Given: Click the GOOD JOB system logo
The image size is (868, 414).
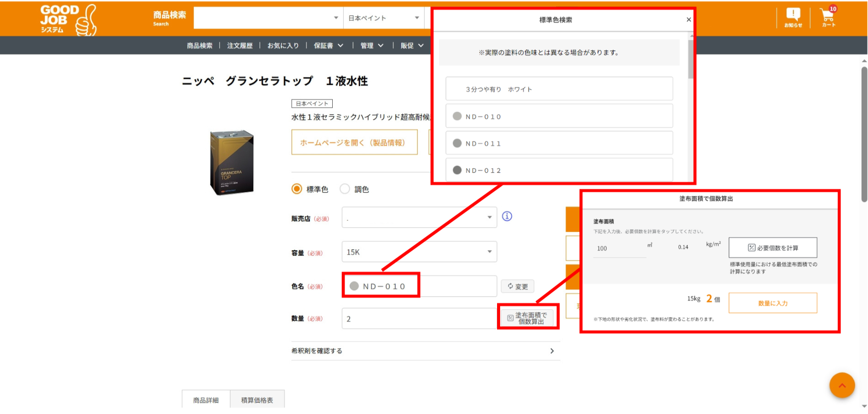Looking at the screenshot, I should tap(68, 19).
